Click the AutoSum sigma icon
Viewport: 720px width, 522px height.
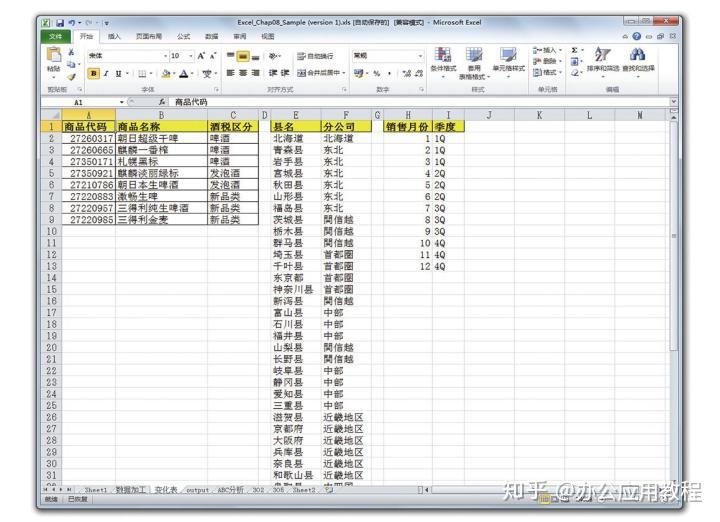[x=574, y=50]
